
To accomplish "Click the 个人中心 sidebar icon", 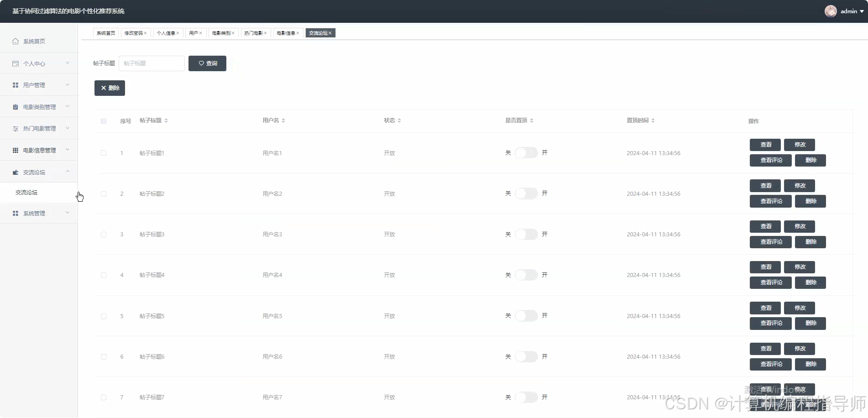I will point(16,63).
